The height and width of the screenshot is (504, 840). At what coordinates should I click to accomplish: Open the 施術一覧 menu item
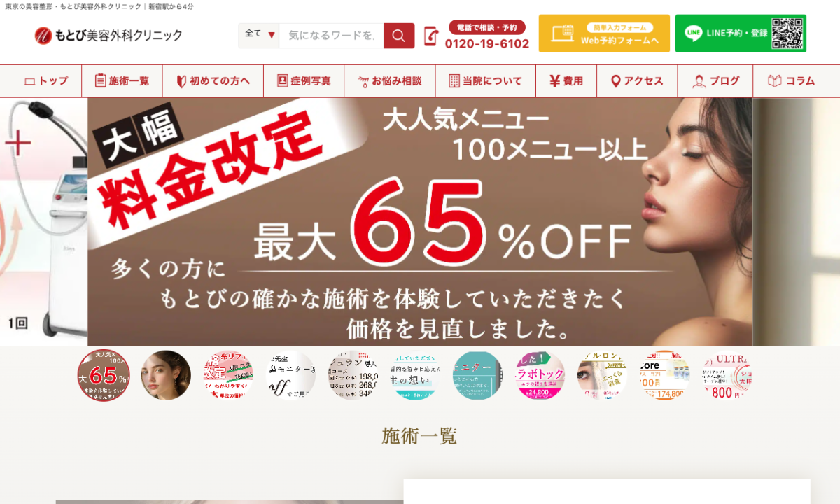[122, 81]
